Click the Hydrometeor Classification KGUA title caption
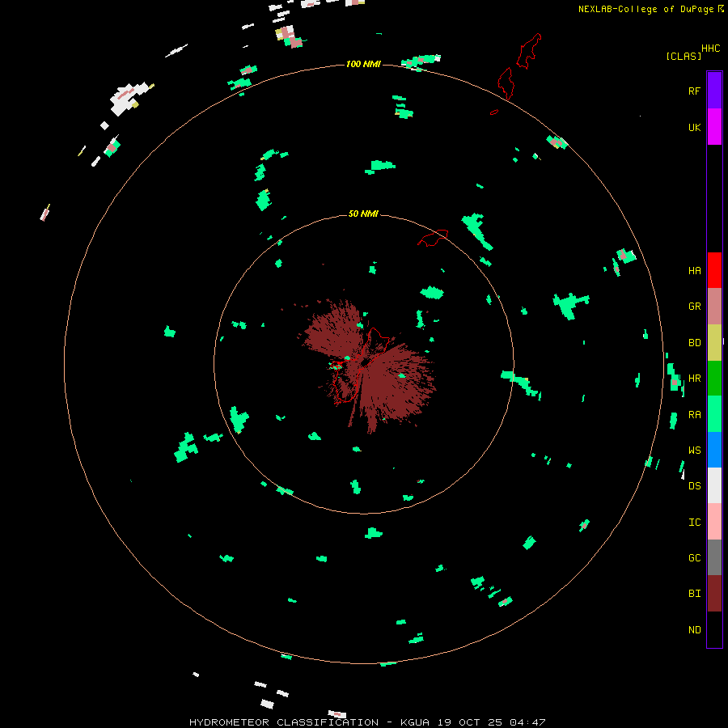This screenshot has width=728, height=728. pos(367,722)
